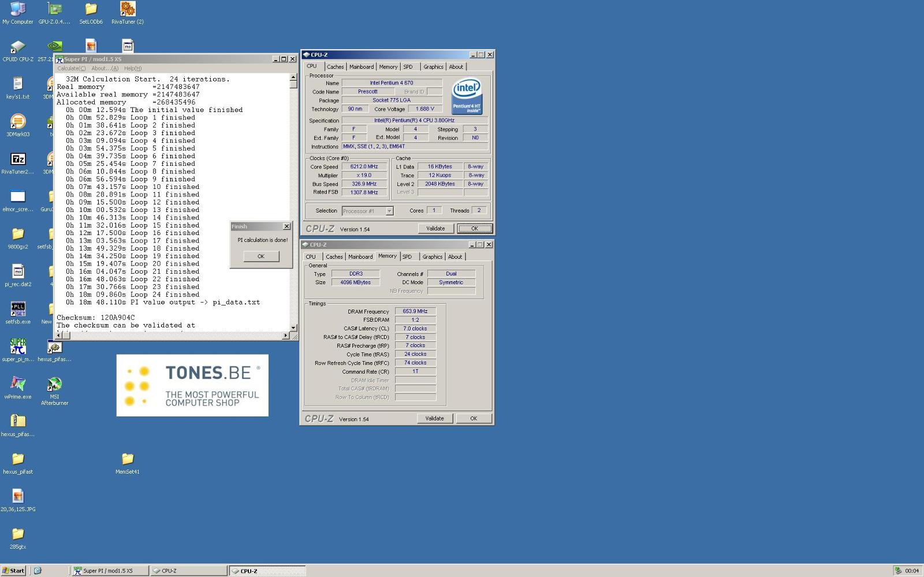Select SPD tab in lower CPU-Z window
Viewport: 924px width, 577px height.
[x=407, y=257]
